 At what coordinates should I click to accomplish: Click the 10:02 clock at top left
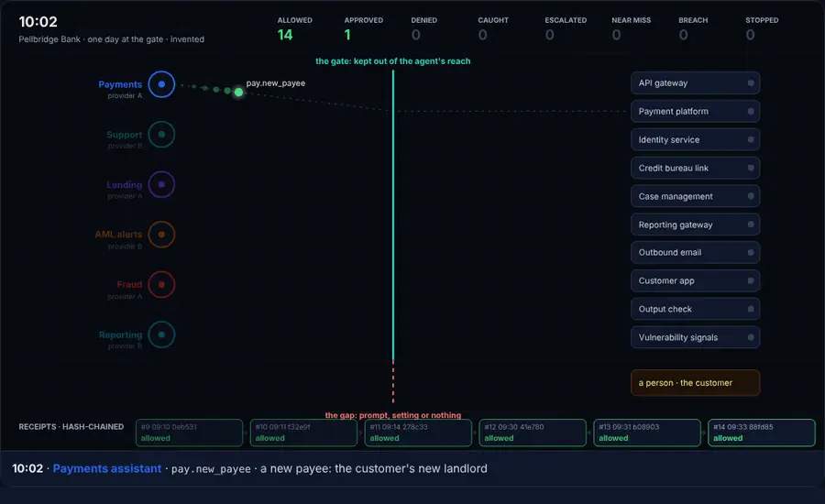[38, 22]
